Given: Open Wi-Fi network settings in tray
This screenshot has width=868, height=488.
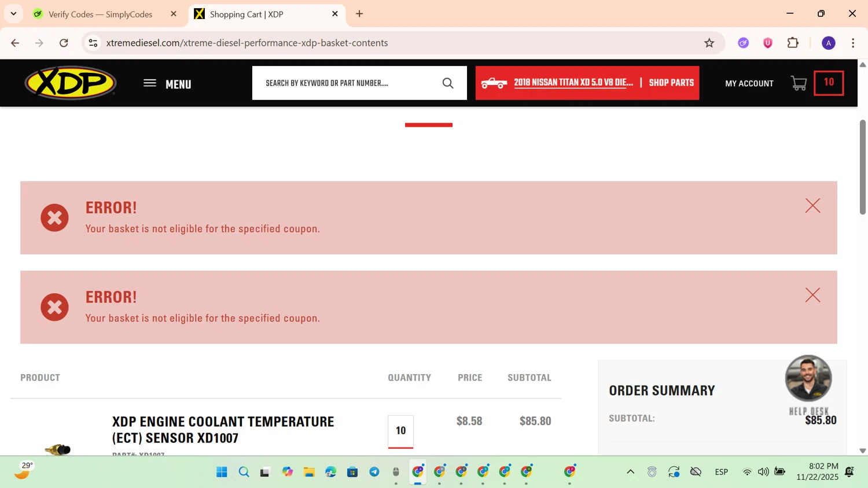Looking at the screenshot, I should coord(747,472).
